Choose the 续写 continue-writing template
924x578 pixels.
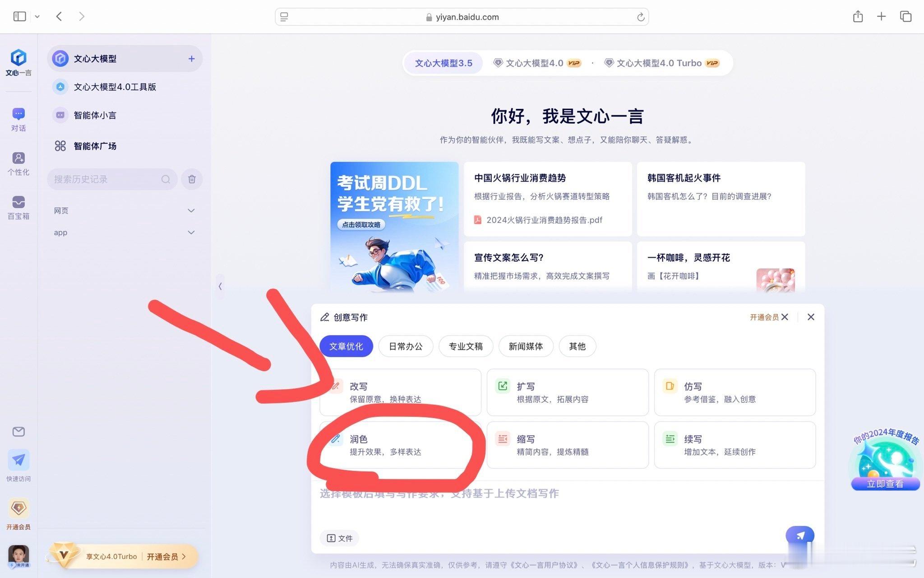(x=735, y=445)
